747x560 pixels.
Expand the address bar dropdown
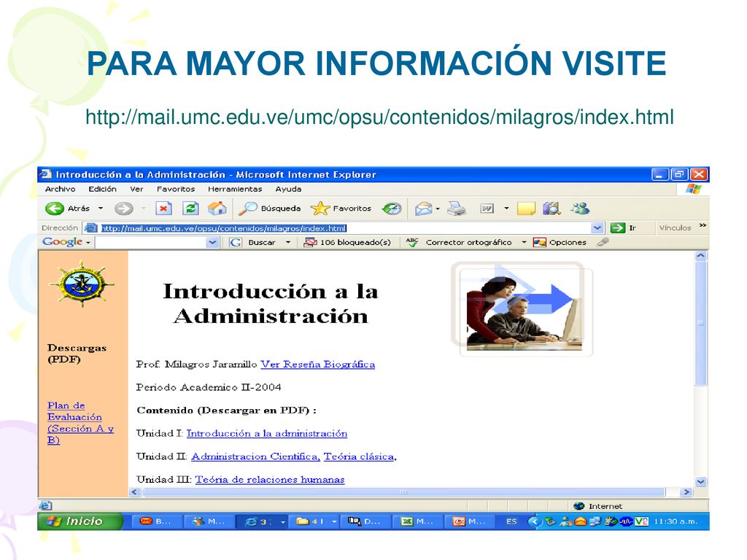(x=597, y=228)
